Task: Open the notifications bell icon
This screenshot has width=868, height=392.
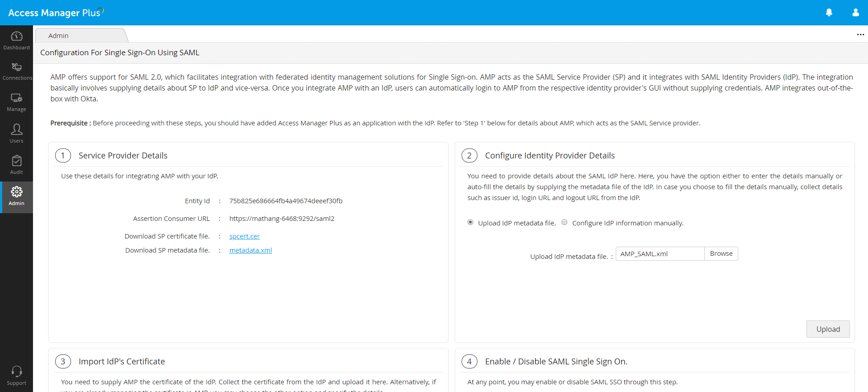Action: 829,13
